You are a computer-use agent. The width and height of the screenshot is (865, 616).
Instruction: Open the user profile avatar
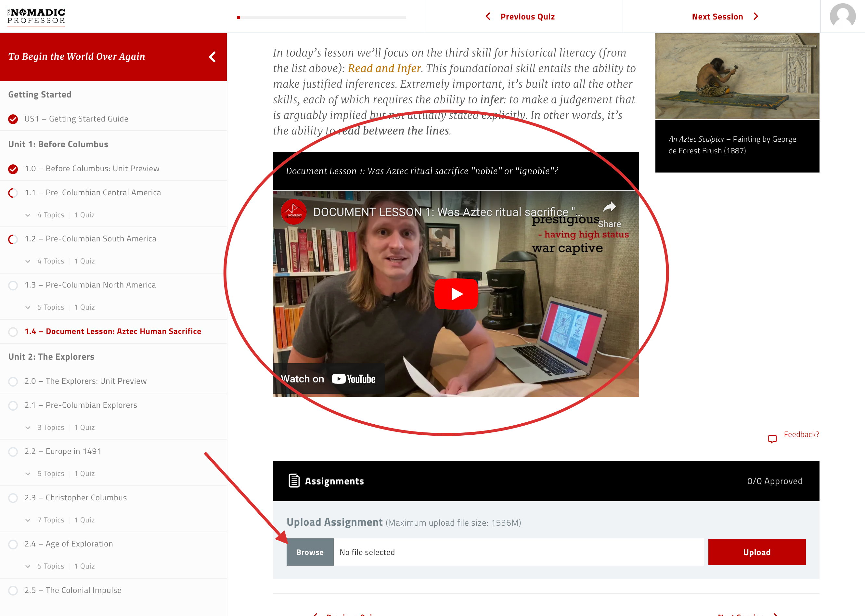842,16
